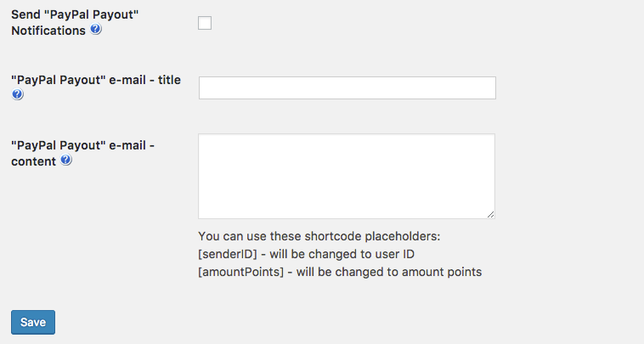Click the help icon beside Notifications label
644x344 pixels.
pyautogui.click(x=96, y=30)
